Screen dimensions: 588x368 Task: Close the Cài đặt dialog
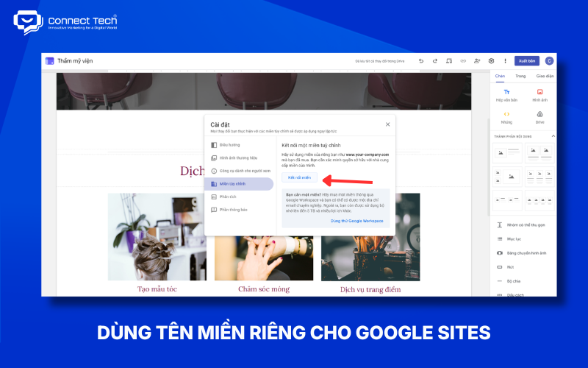coord(388,124)
